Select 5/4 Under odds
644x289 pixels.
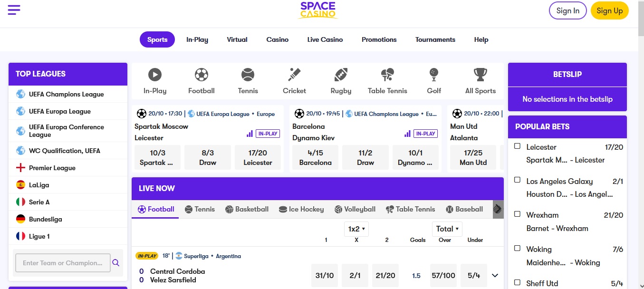[x=474, y=276]
